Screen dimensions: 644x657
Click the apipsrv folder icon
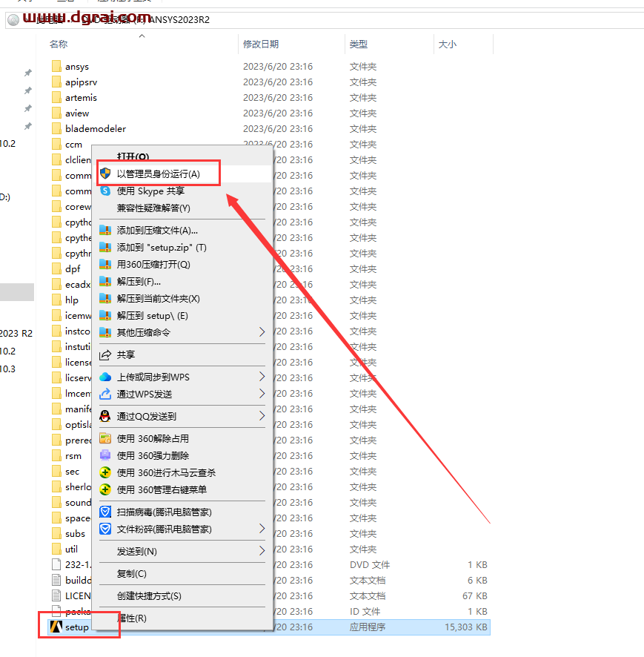(56, 82)
